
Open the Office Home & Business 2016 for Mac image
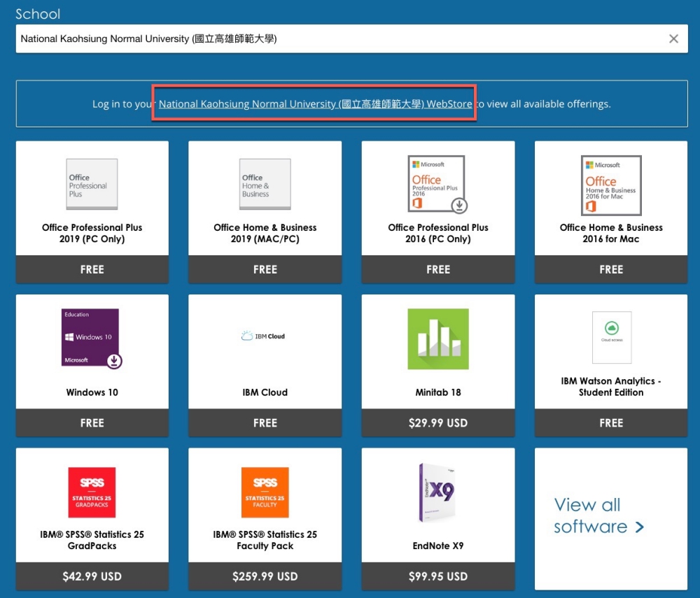[x=610, y=184]
